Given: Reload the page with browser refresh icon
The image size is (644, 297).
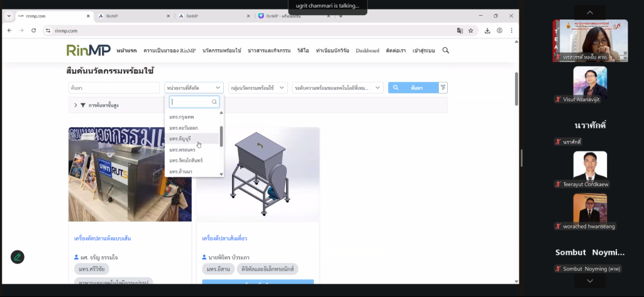Looking at the screenshot, I should point(34,30).
